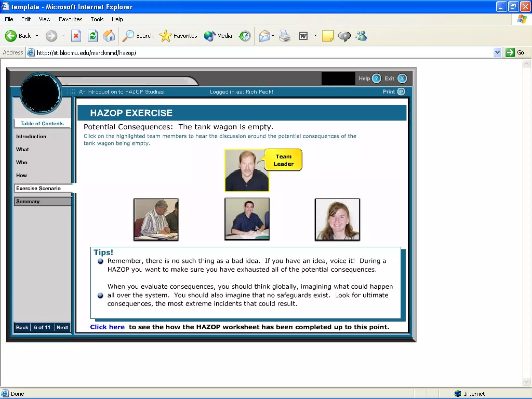Click the Help question mark icon

click(376, 78)
